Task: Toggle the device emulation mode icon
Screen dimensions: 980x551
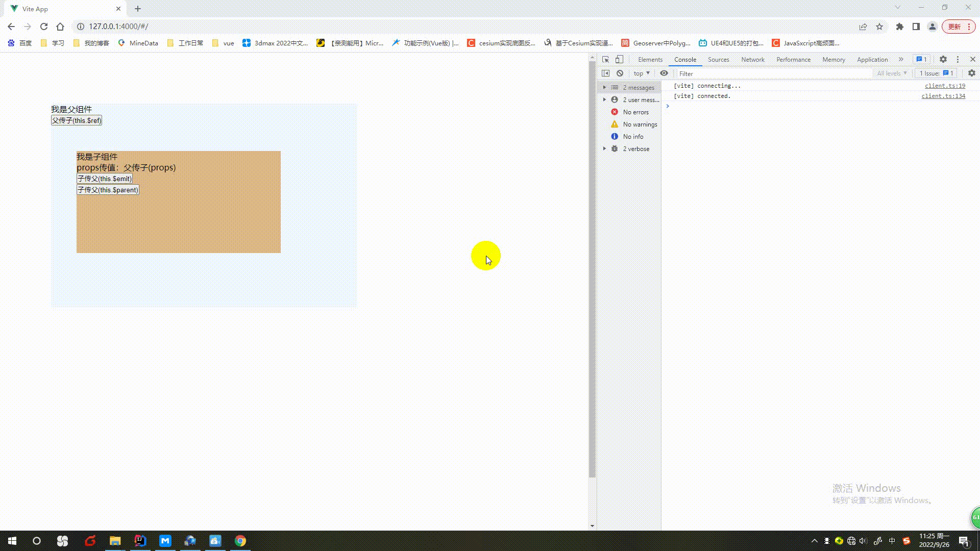Action: pos(619,59)
